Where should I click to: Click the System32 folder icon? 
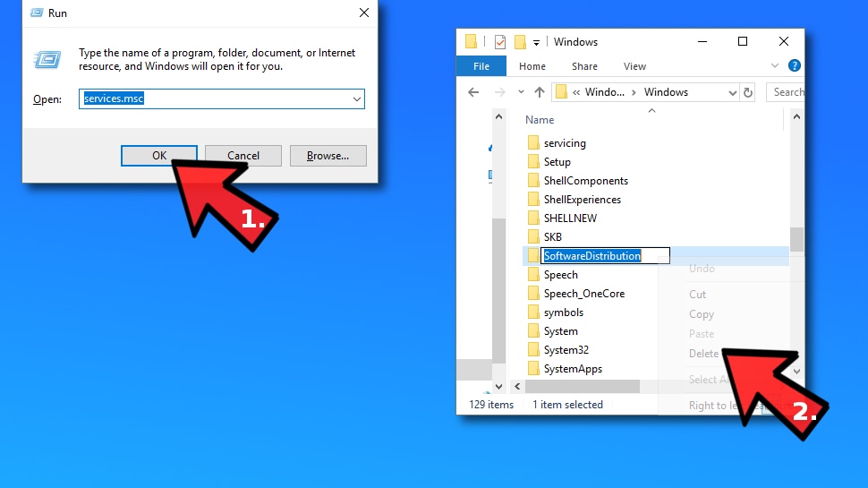533,349
